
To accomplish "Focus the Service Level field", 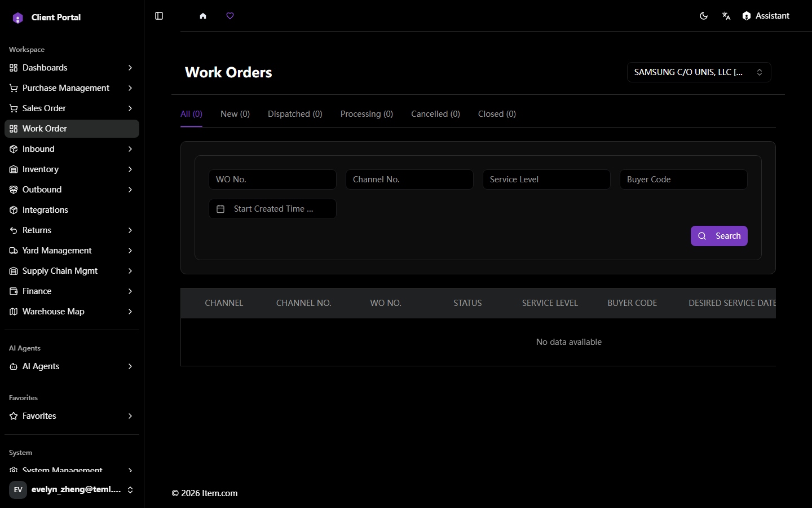I will (x=546, y=179).
